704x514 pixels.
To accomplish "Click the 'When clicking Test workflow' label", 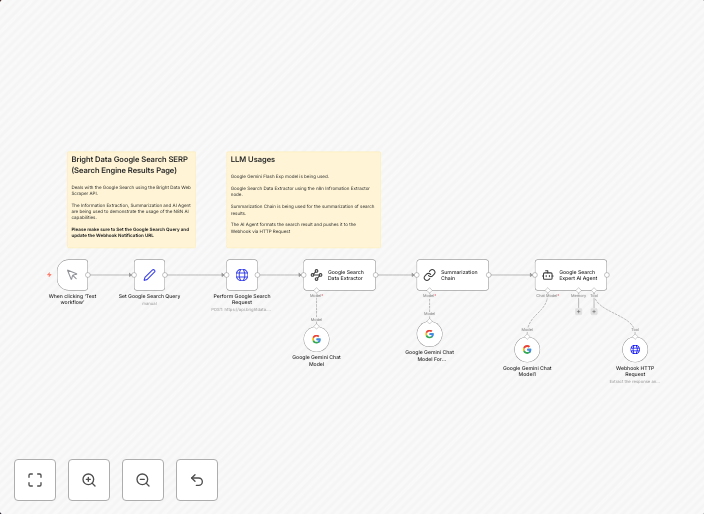I will pos(72,299).
